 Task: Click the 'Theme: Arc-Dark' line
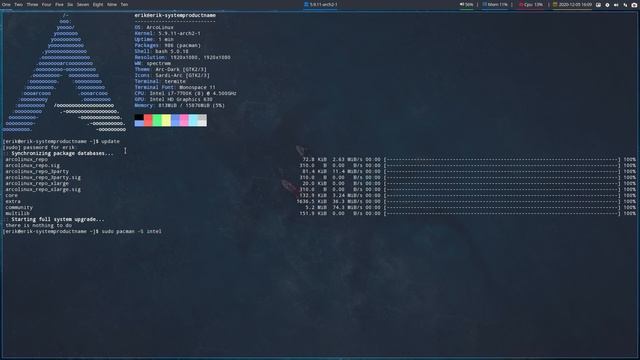pyautogui.click(x=172, y=69)
